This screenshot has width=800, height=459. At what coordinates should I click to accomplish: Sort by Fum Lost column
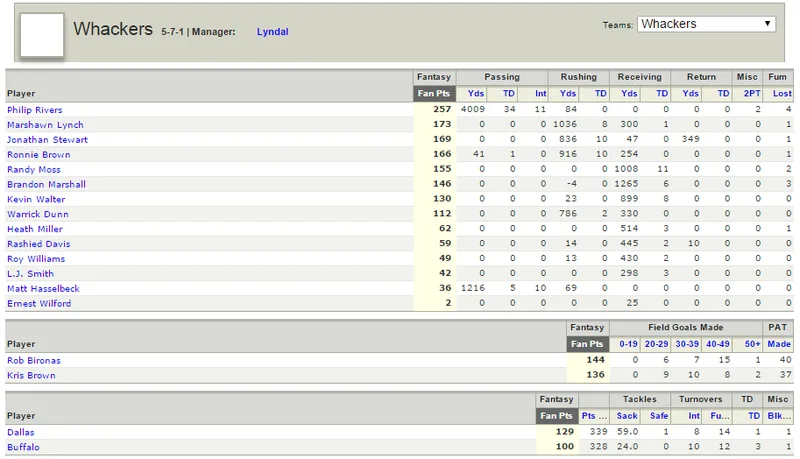782,93
